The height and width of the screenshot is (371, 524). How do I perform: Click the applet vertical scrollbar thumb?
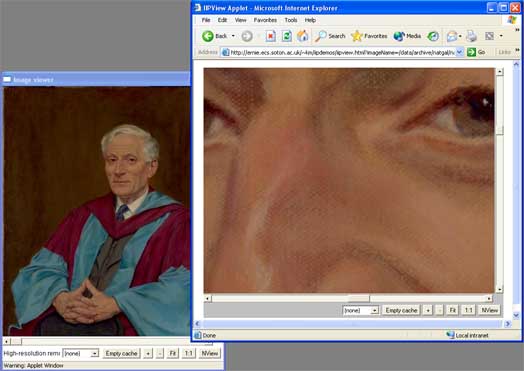[x=500, y=130]
